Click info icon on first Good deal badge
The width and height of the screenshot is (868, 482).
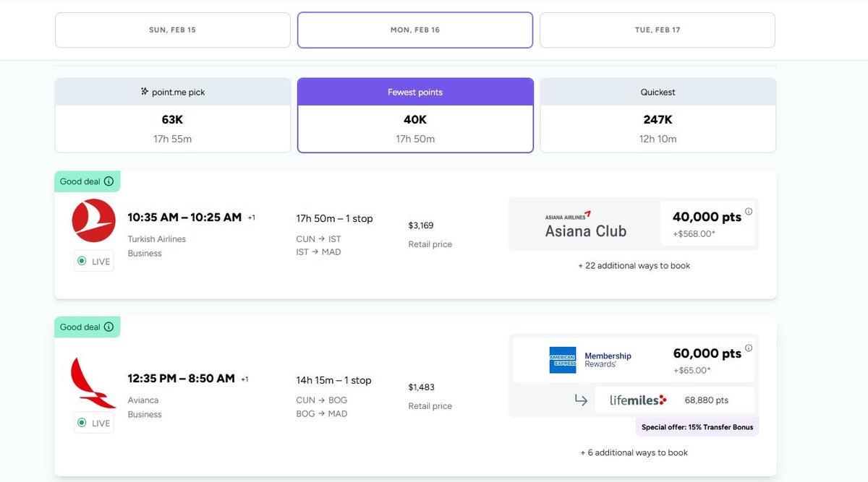(x=109, y=181)
